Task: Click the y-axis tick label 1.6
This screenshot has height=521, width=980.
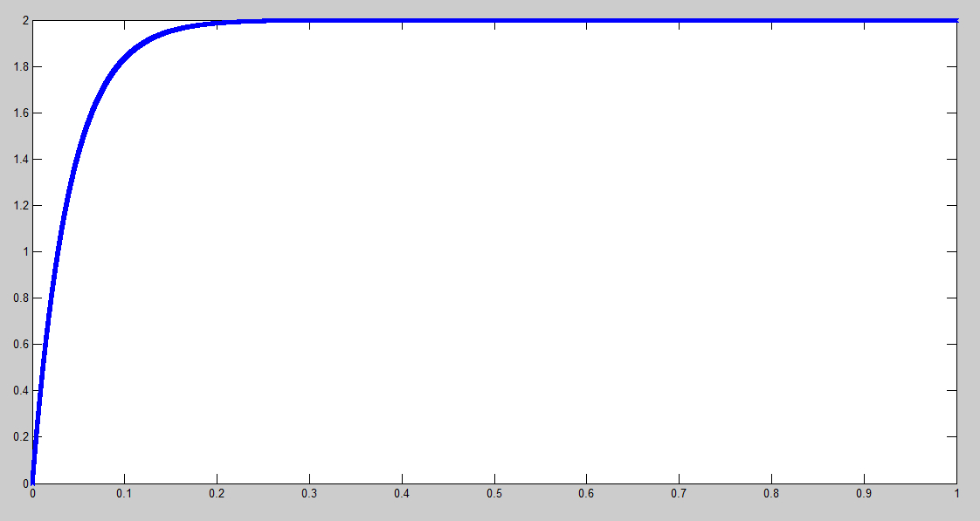Action: click(19, 113)
